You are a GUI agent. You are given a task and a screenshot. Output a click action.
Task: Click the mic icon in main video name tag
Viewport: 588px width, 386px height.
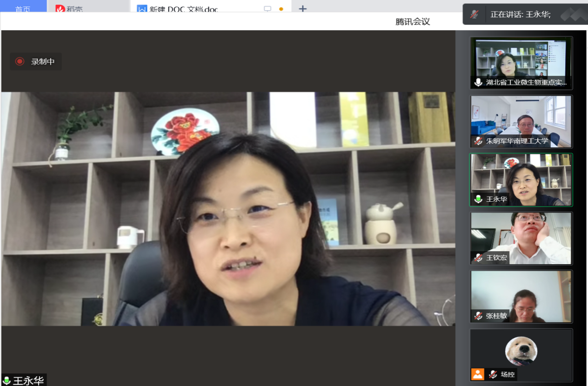7,380
